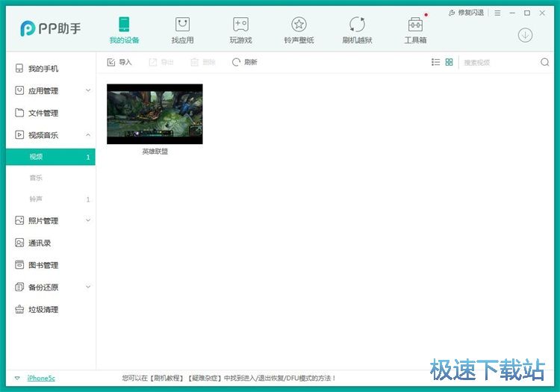The height and width of the screenshot is (392, 560).
Task: Click the 导入 import arrow icon
Action: click(111, 62)
